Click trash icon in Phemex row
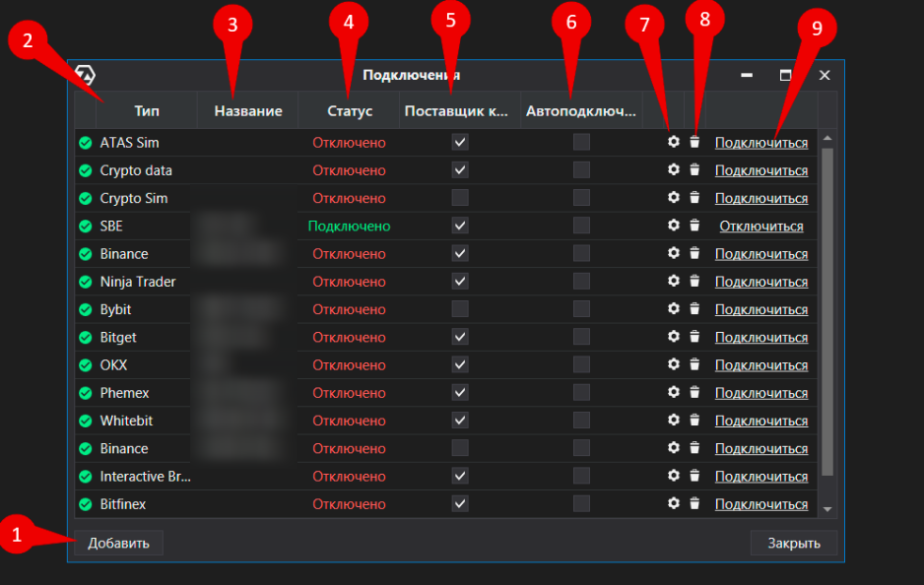The height and width of the screenshot is (585, 924). point(694,392)
